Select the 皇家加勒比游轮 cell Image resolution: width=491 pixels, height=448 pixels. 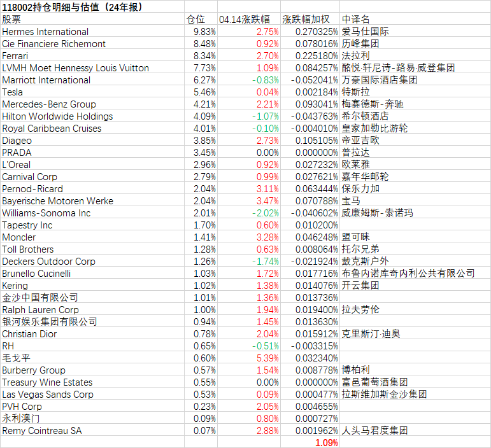(415, 129)
